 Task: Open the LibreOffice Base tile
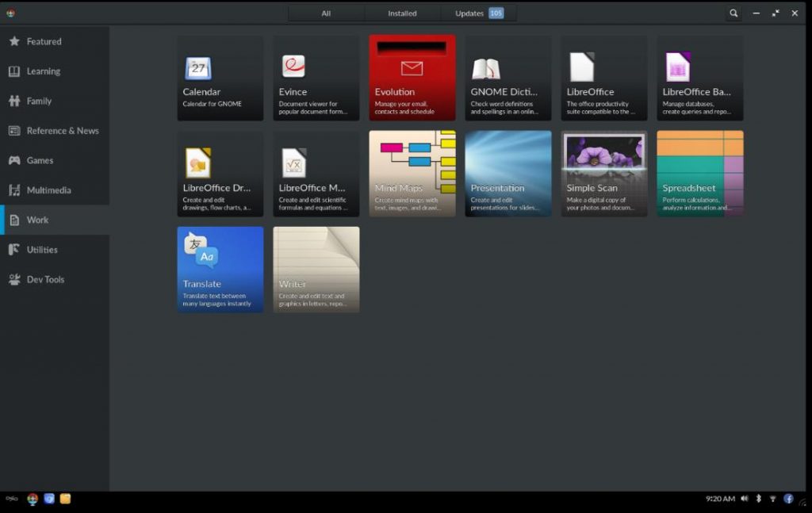point(700,78)
